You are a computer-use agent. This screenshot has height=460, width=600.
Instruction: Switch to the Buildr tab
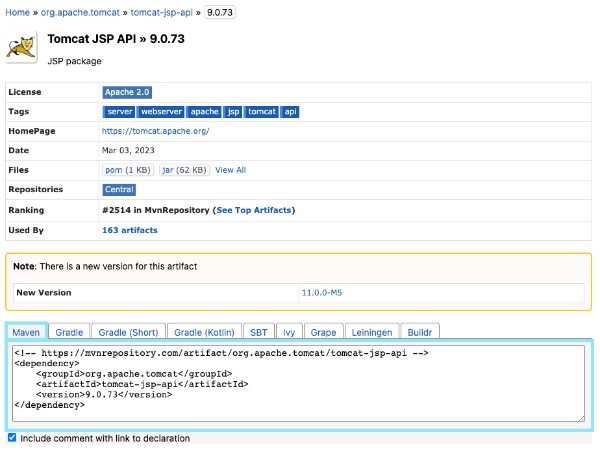click(420, 332)
